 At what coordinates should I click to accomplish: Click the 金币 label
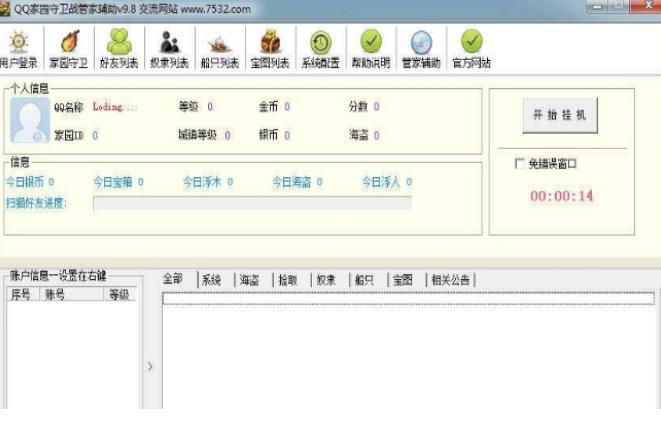pos(269,107)
